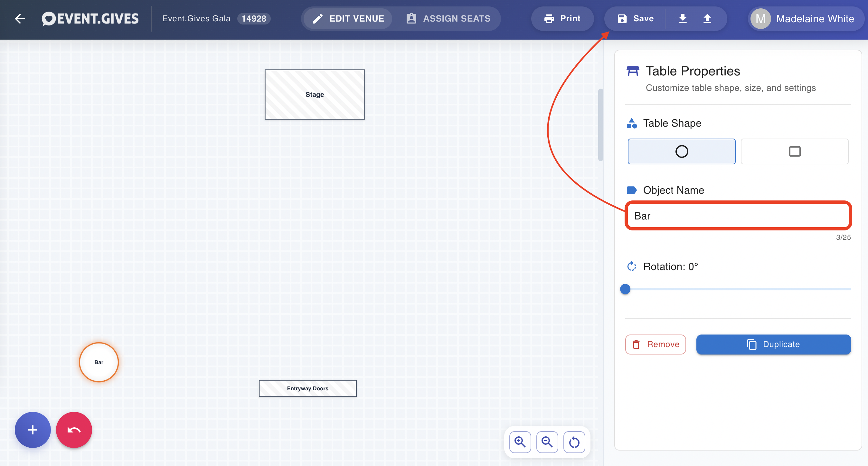The width and height of the screenshot is (868, 466).
Task: Click the canvas vertical scrollbar
Action: coord(600,125)
